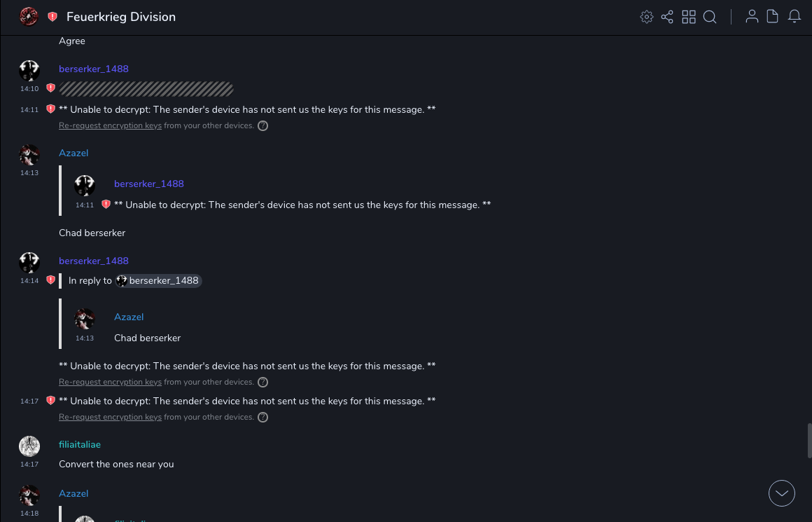Click the vertical scrollbar thumb
This screenshot has height=522, width=812.
click(809, 440)
